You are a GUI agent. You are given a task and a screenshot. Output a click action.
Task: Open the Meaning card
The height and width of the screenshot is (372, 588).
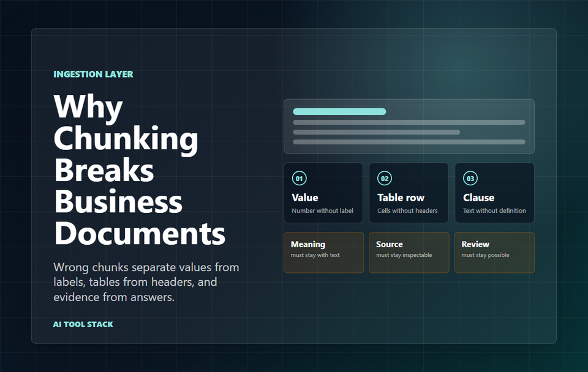tap(323, 253)
